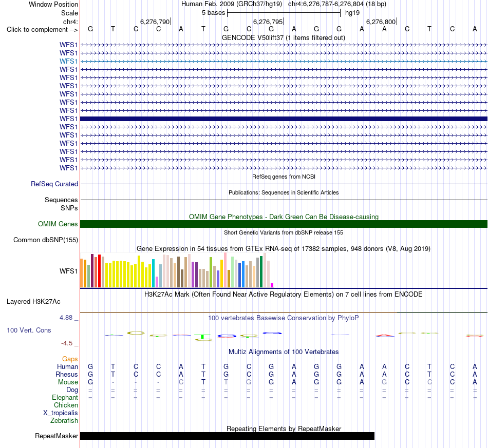Click the RefSeq Curated label
This screenshot has width=488, height=448.
tap(54, 184)
